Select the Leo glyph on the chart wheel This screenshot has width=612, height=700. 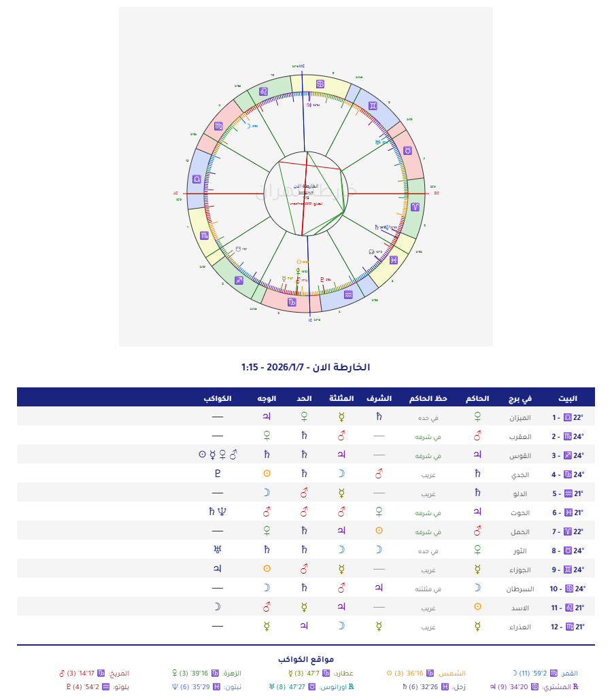263,90
